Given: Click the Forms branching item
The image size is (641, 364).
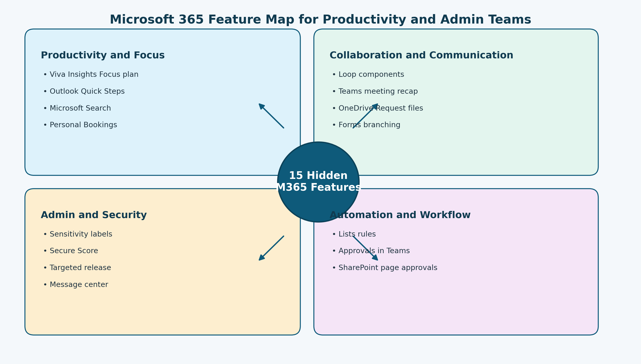Looking at the screenshot, I should (x=366, y=125).
